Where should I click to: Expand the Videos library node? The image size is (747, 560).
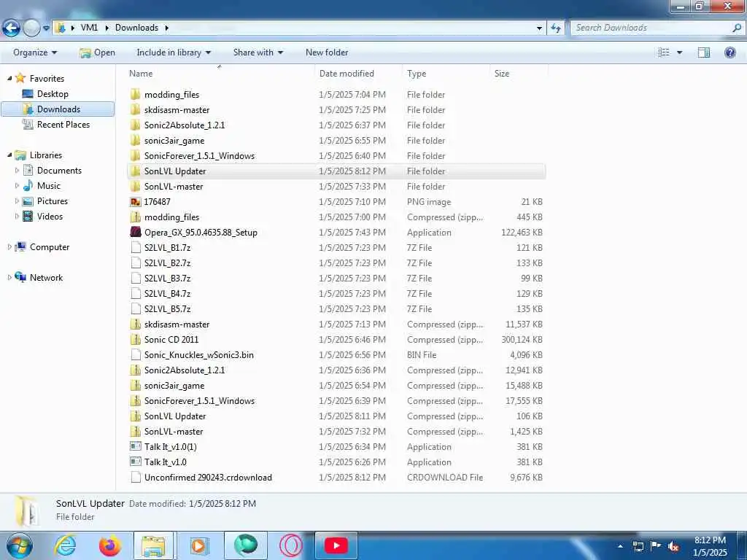[18, 216]
